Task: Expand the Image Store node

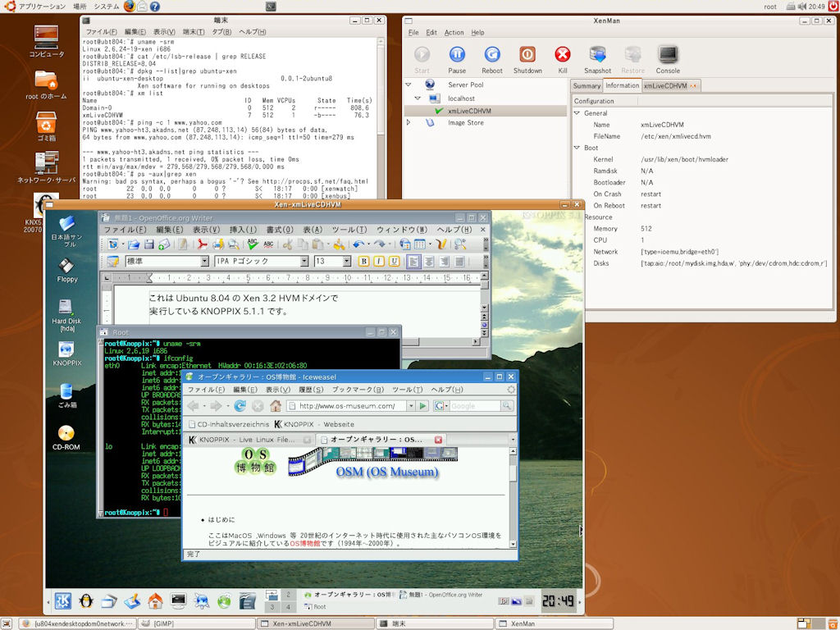Action: [x=409, y=123]
